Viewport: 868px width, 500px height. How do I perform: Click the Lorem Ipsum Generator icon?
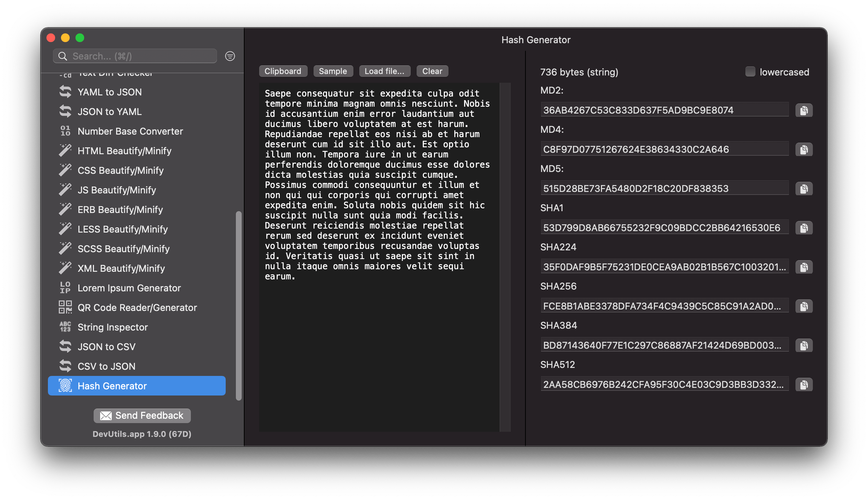65,288
